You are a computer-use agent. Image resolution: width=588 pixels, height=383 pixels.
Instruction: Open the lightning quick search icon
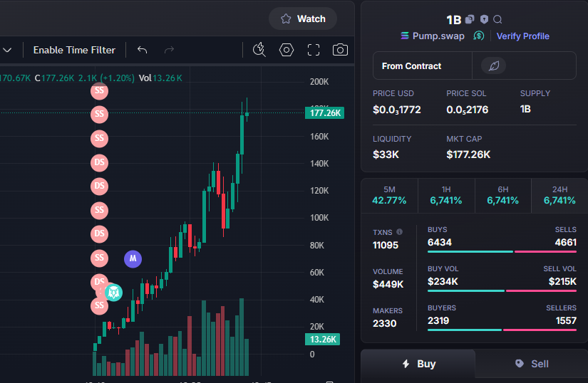click(x=259, y=50)
